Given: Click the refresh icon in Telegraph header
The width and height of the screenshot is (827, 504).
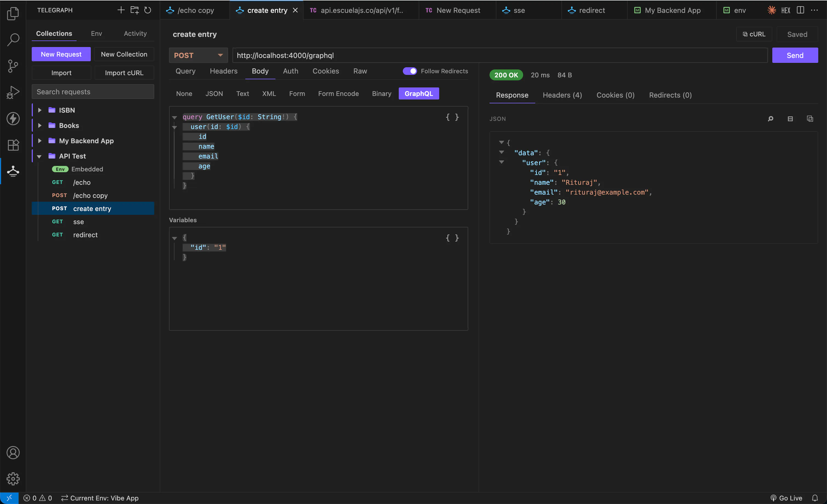Looking at the screenshot, I should 148,10.
